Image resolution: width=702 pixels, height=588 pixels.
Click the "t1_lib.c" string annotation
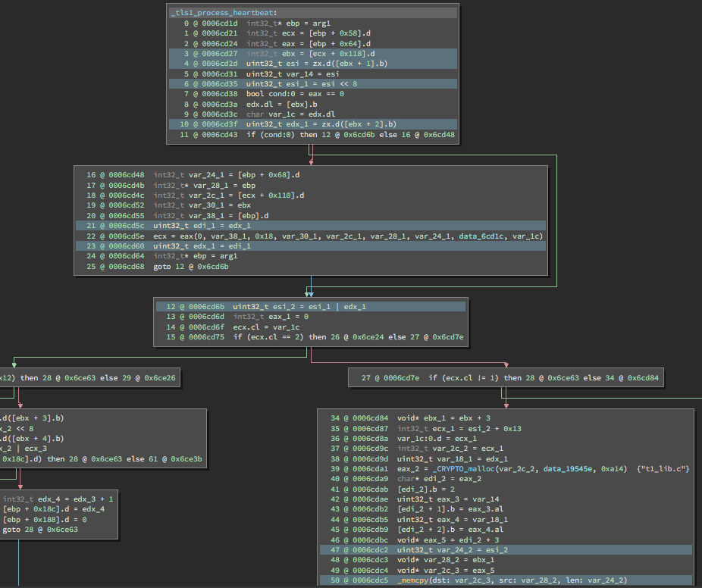664,469
